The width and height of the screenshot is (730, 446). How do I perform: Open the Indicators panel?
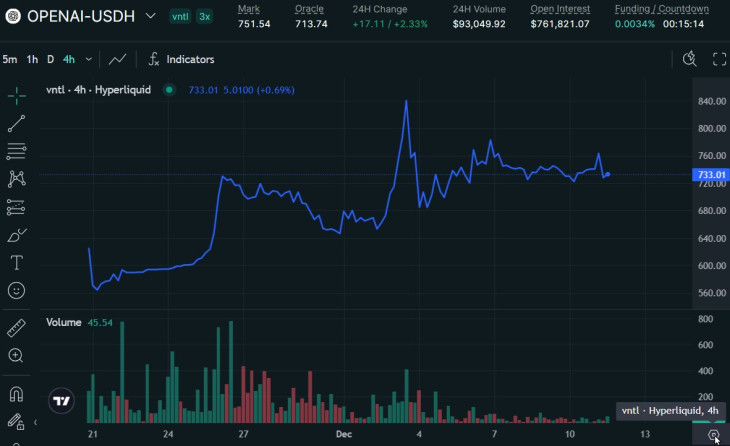(181, 59)
